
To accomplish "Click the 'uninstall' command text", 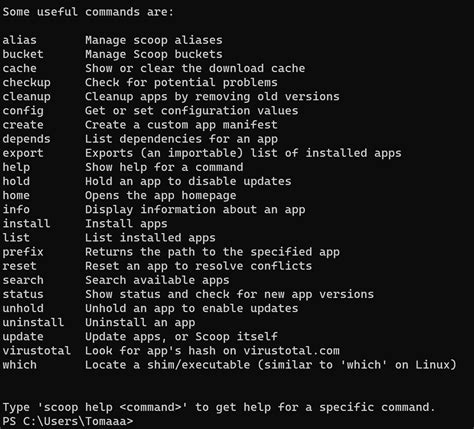I will (x=33, y=322).
